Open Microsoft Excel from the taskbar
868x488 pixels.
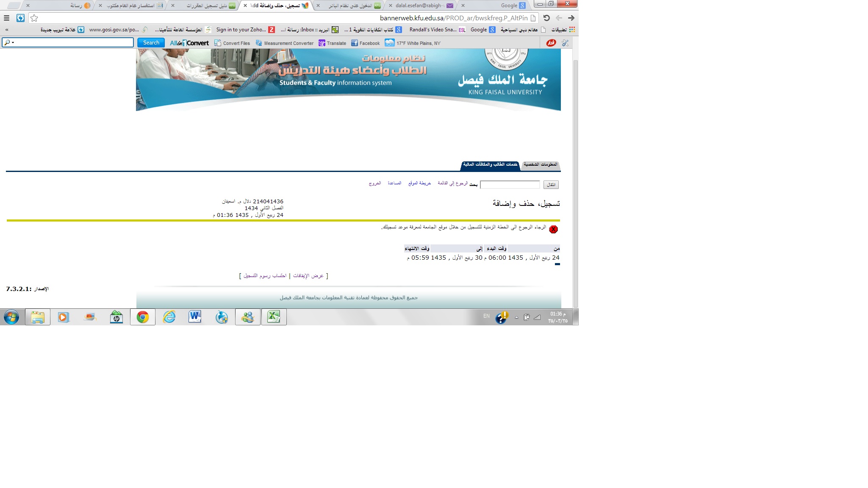click(274, 317)
